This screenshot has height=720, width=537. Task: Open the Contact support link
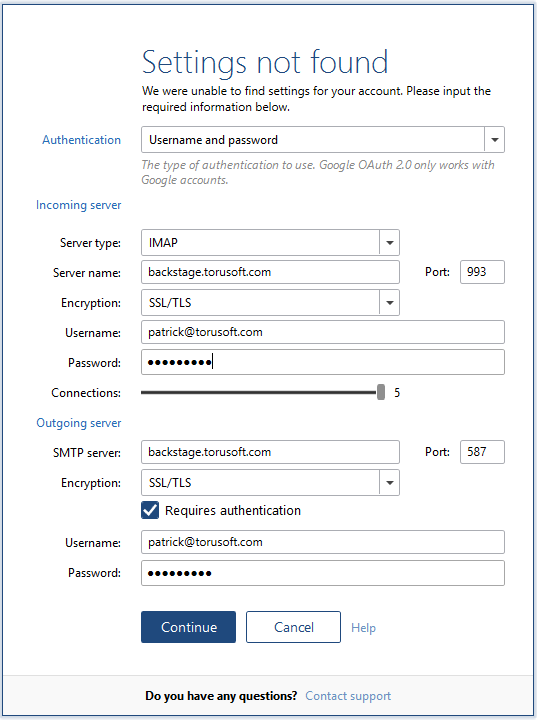click(348, 696)
